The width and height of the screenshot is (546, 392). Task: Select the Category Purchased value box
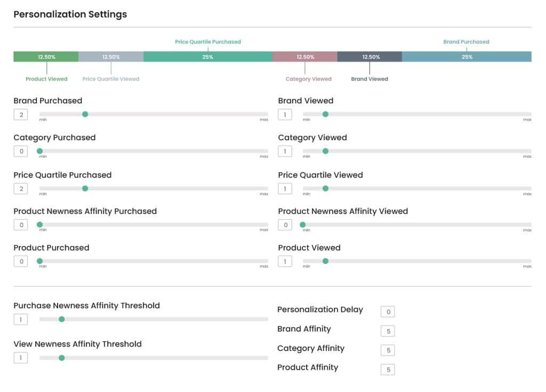tap(21, 151)
